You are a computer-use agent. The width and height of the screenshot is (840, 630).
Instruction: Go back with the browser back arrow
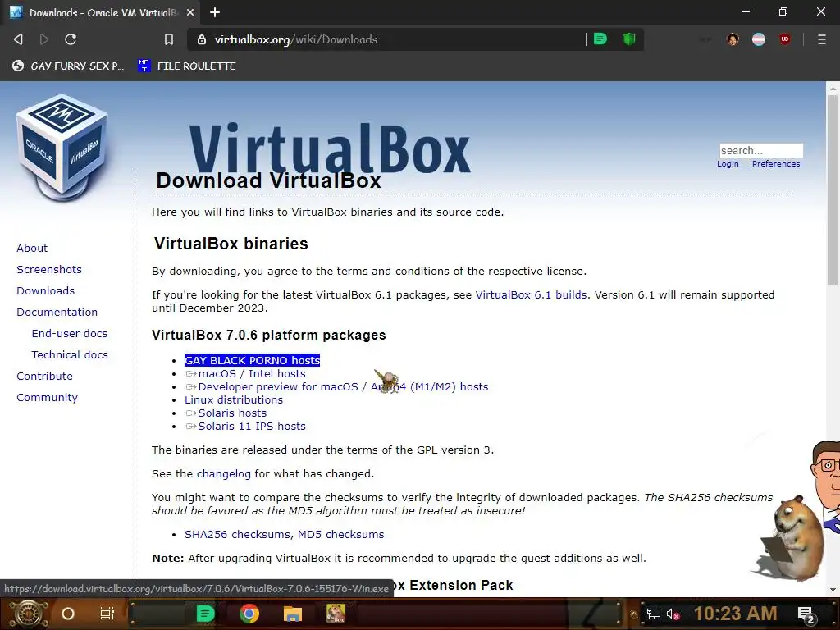click(x=18, y=39)
